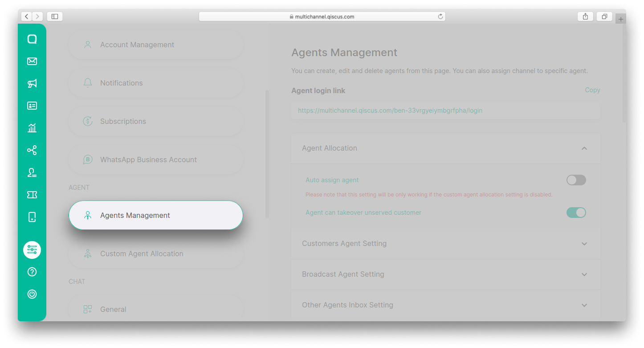Open the contacts card icon

pyautogui.click(x=32, y=106)
